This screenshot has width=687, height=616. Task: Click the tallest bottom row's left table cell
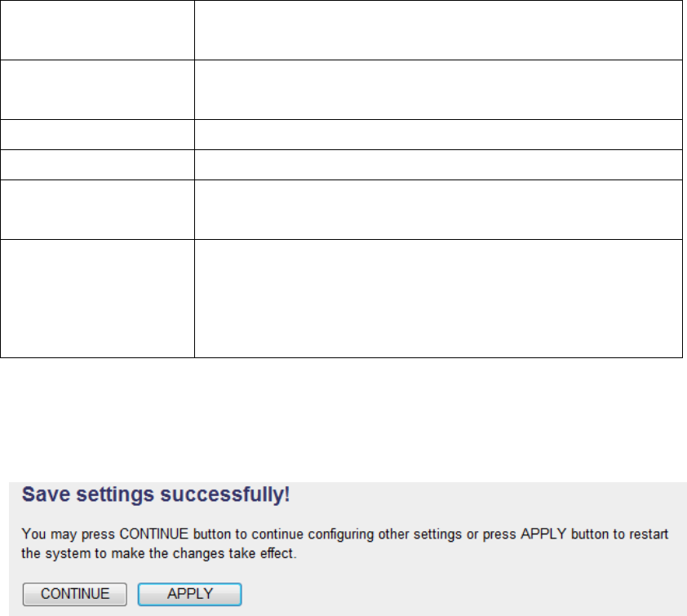tap(98, 299)
